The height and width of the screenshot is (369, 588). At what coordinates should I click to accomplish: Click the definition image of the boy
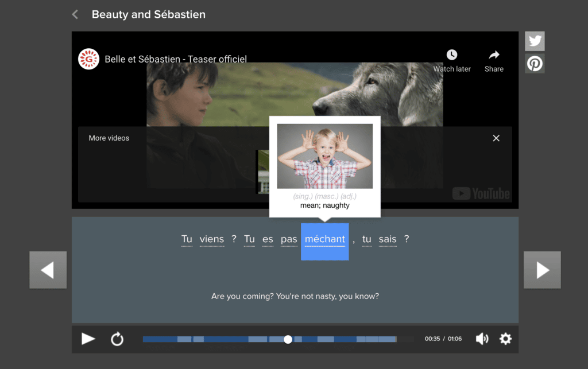click(x=325, y=156)
